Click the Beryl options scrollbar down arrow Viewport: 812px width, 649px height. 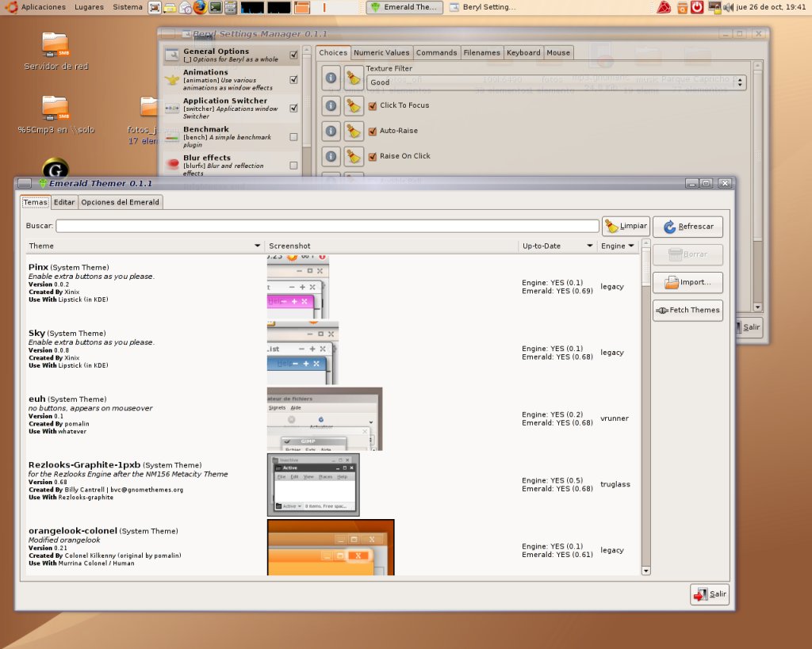coord(757,307)
